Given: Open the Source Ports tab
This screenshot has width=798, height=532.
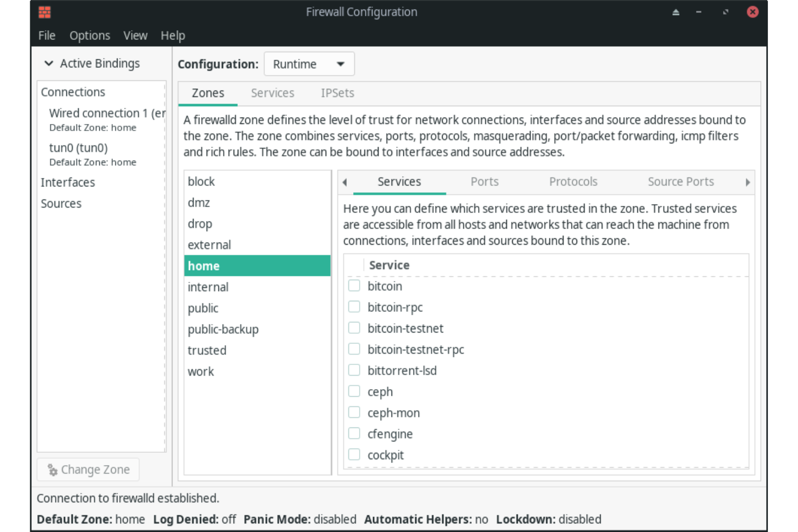Looking at the screenshot, I should [680, 182].
